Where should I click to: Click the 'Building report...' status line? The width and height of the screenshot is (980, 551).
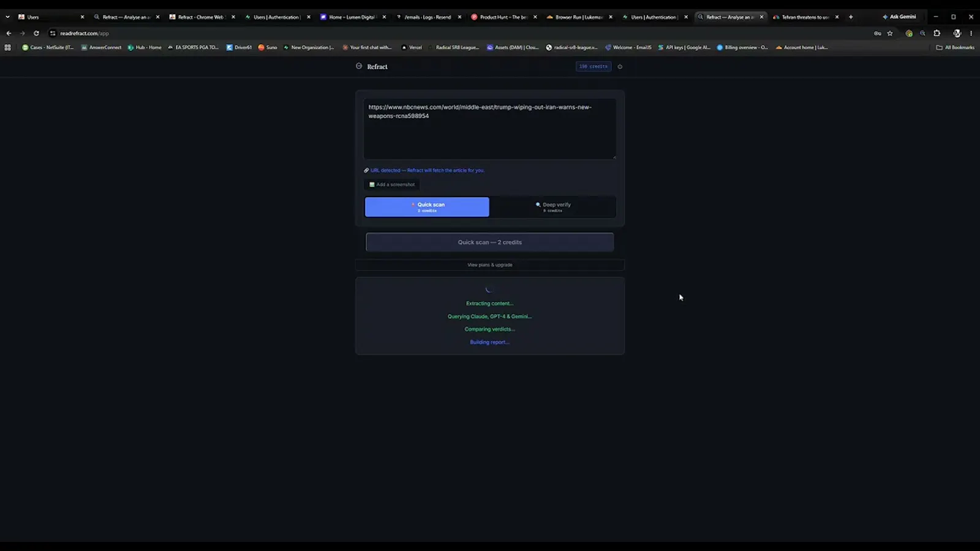click(490, 342)
